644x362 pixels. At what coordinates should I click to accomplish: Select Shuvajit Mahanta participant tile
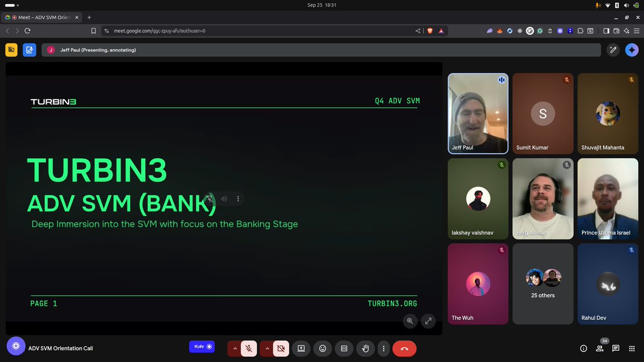point(608,113)
